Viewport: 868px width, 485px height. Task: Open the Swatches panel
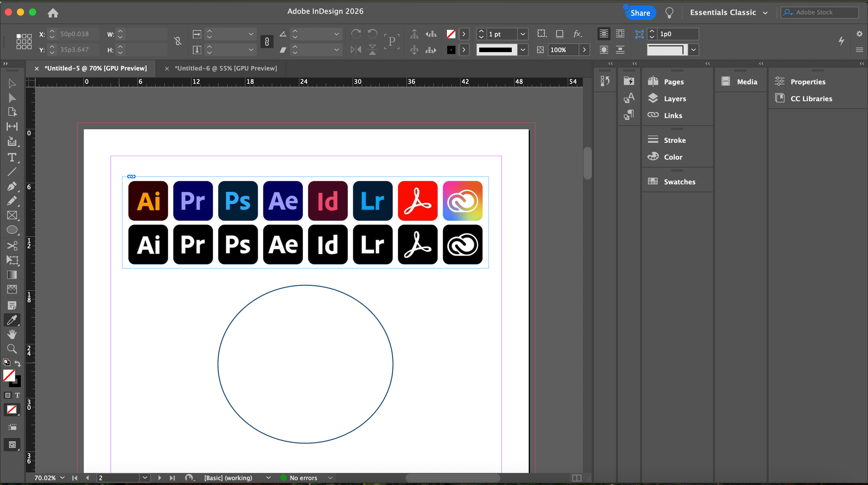679,182
